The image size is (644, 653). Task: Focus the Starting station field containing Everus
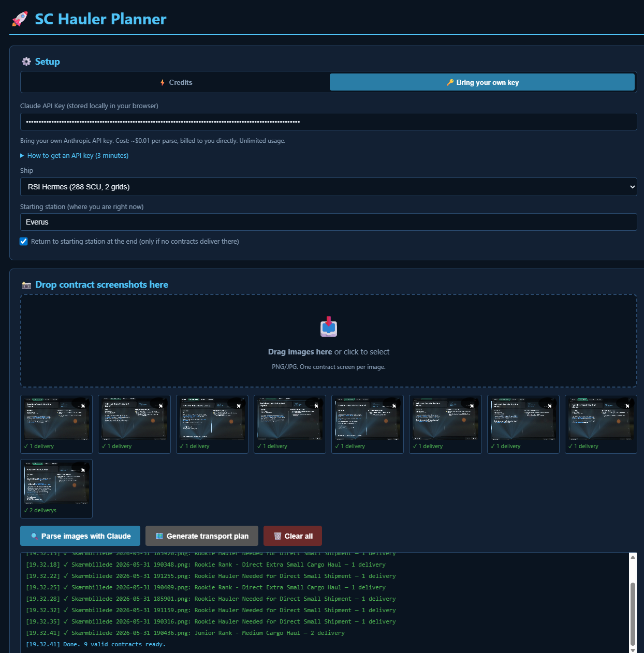[x=328, y=222]
